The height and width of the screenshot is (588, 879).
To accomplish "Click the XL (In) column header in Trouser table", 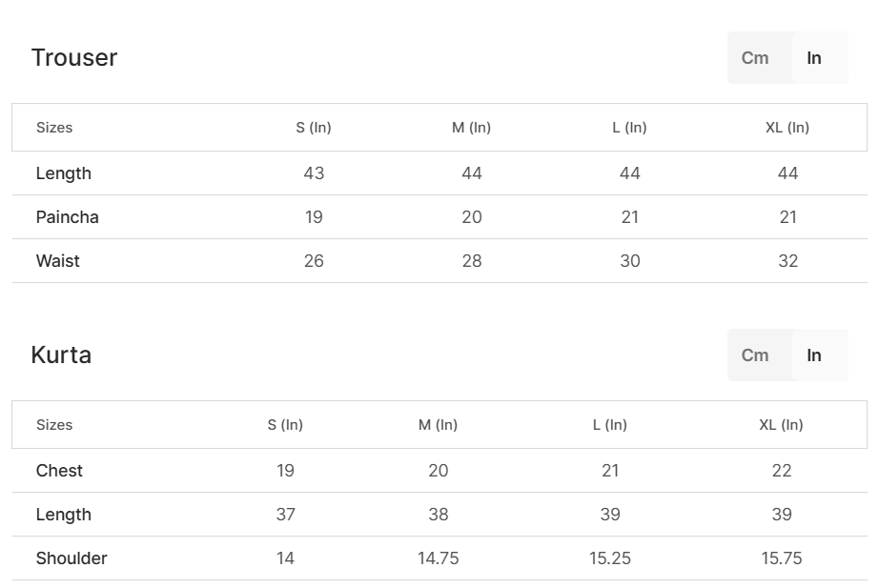I will 787,128.
